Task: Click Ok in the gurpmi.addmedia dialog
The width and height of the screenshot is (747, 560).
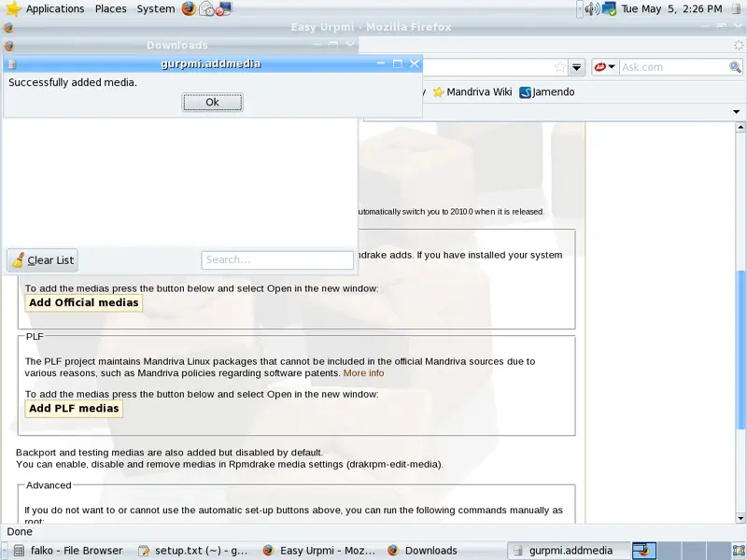Action: click(x=212, y=103)
